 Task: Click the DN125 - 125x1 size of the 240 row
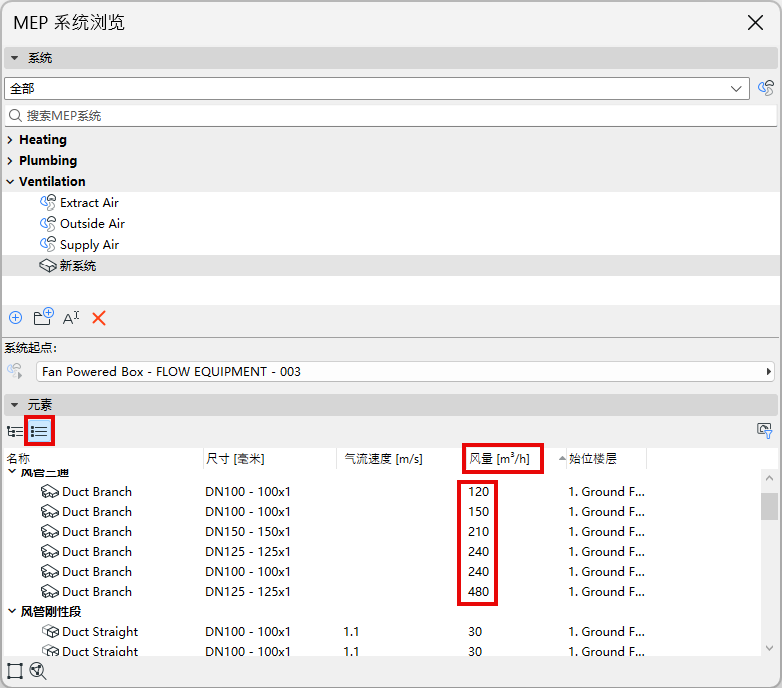point(248,552)
